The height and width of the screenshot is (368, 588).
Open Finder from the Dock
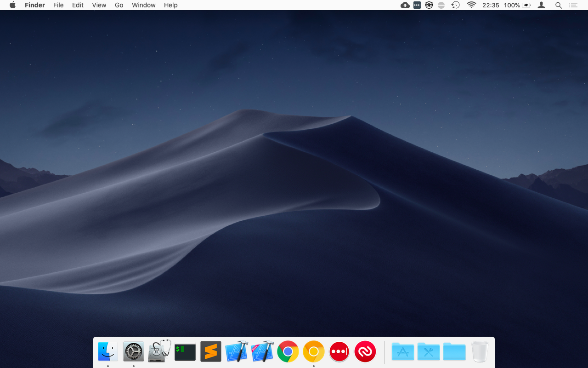tap(108, 352)
